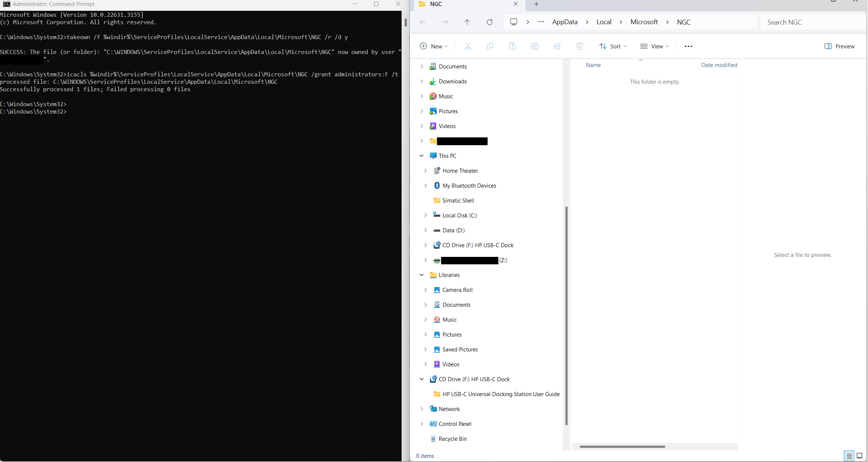Click the Rename icon in toolbar
The width and height of the screenshot is (868, 462).
tap(535, 46)
